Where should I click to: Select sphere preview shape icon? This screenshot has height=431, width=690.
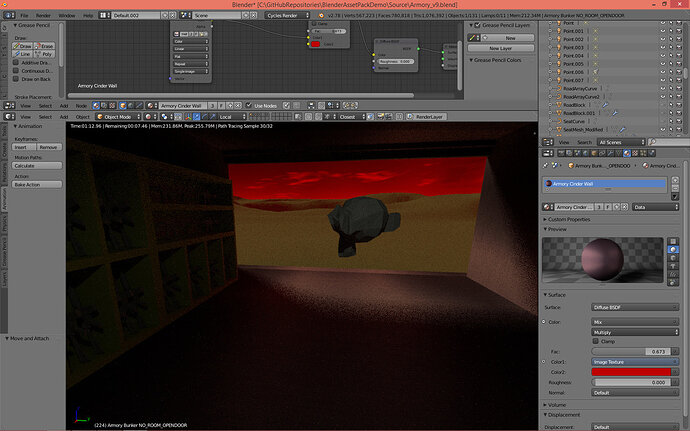[x=673, y=250]
